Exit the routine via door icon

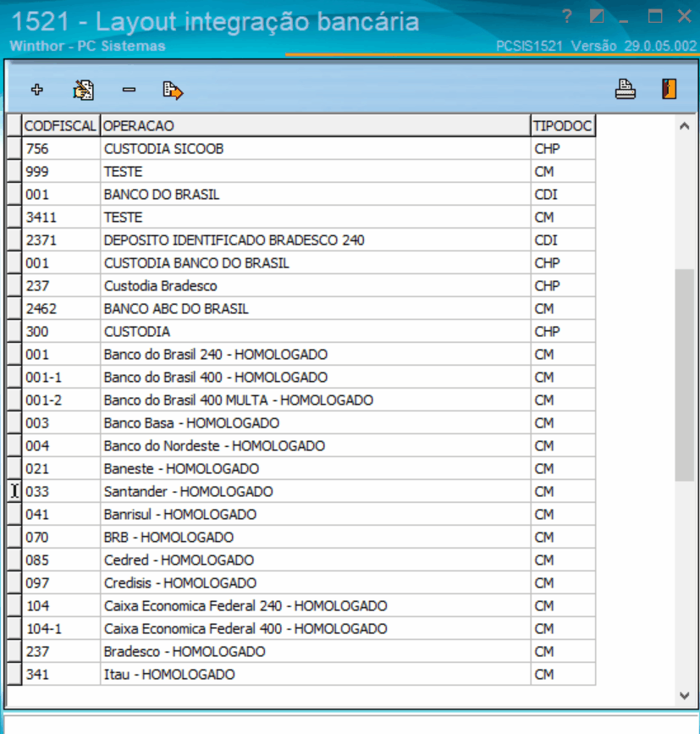tap(670, 89)
